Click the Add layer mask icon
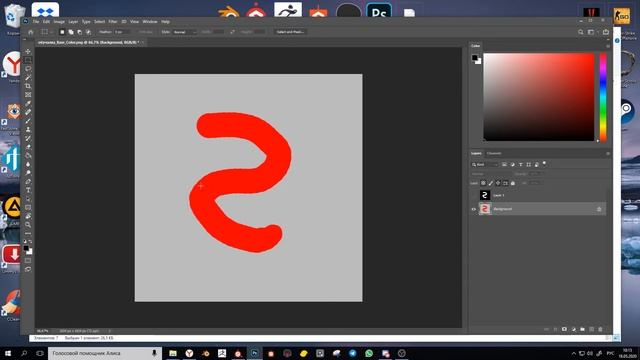The height and width of the screenshot is (360, 640). 564,329
